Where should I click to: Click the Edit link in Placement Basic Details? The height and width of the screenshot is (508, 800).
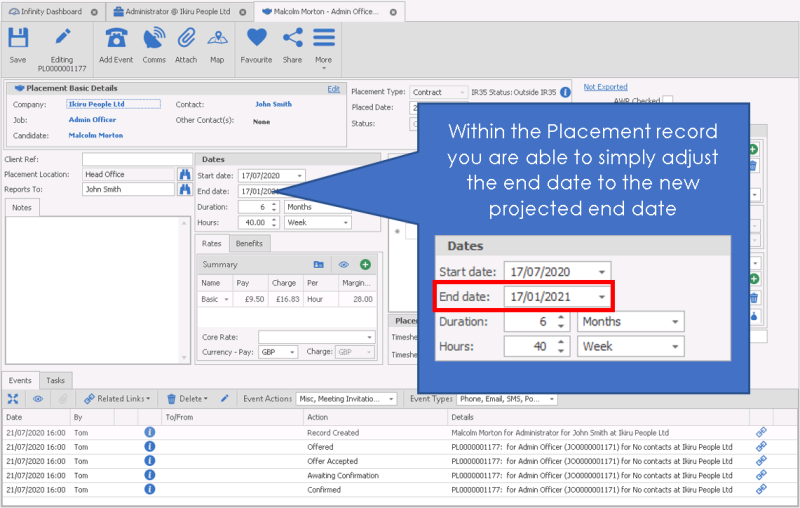(x=334, y=89)
